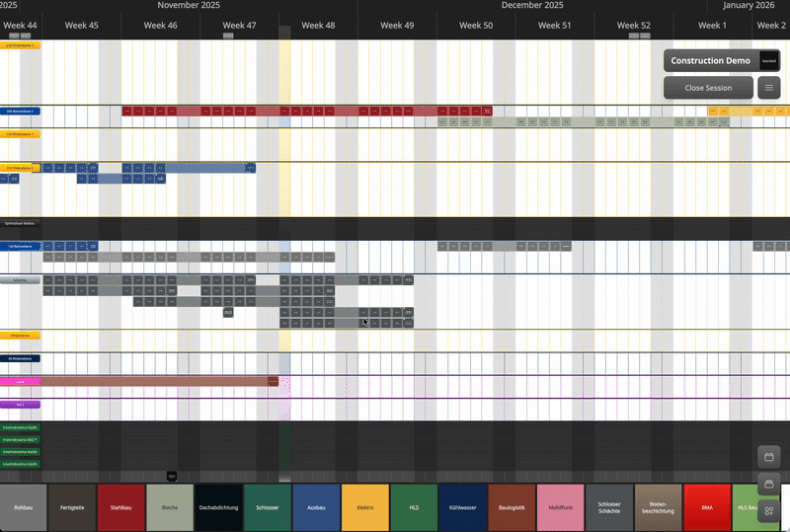The image size is (790, 532).
Task: Select the Kühlwasser trade tile
Action: [463, 507]
